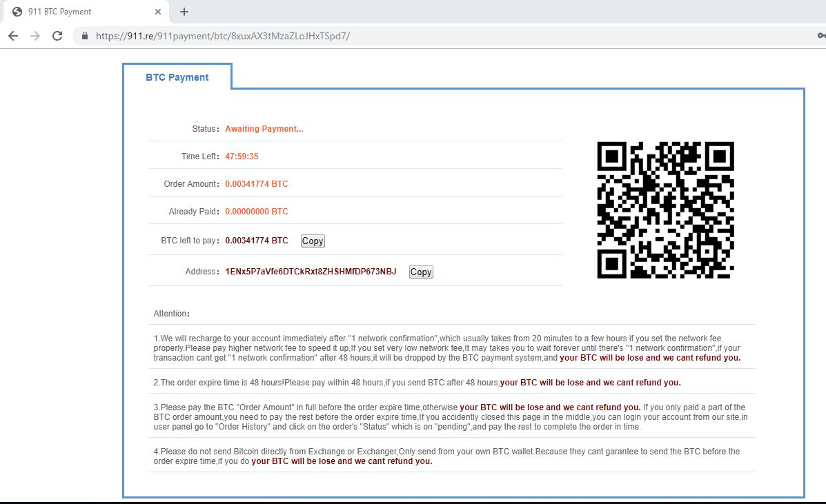
Task: Click the Order Amount value
Action: pyautogui.click(x=257, y=184)
